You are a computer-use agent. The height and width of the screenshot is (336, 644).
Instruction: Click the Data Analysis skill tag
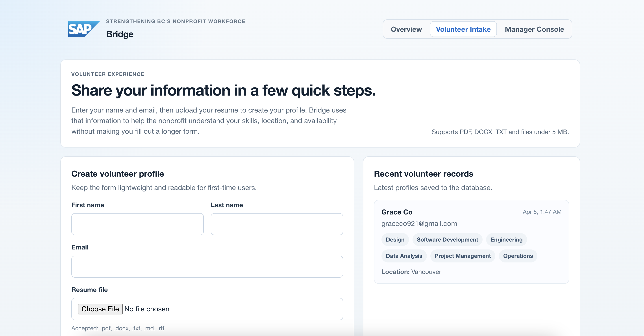tap(404, 256)
